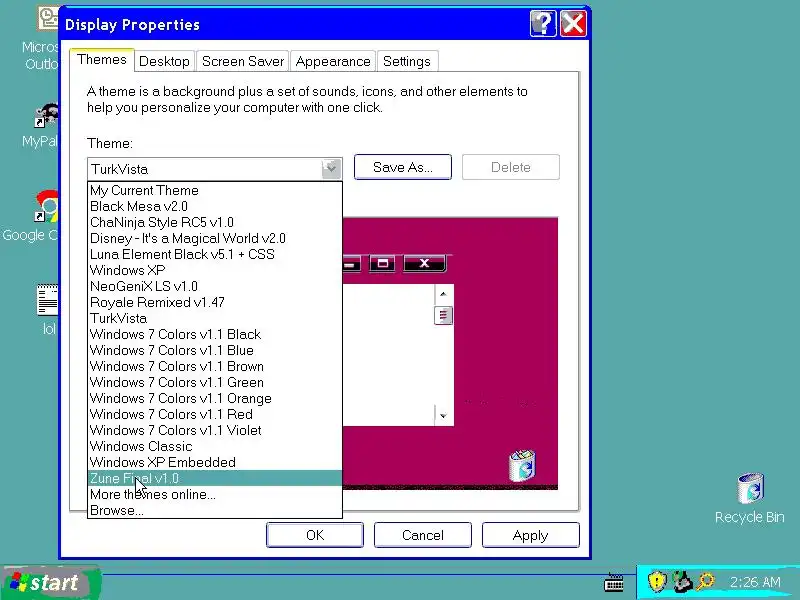800x600 pixels.
Task: Open the security shield tray icon
Action: (657, 581)
